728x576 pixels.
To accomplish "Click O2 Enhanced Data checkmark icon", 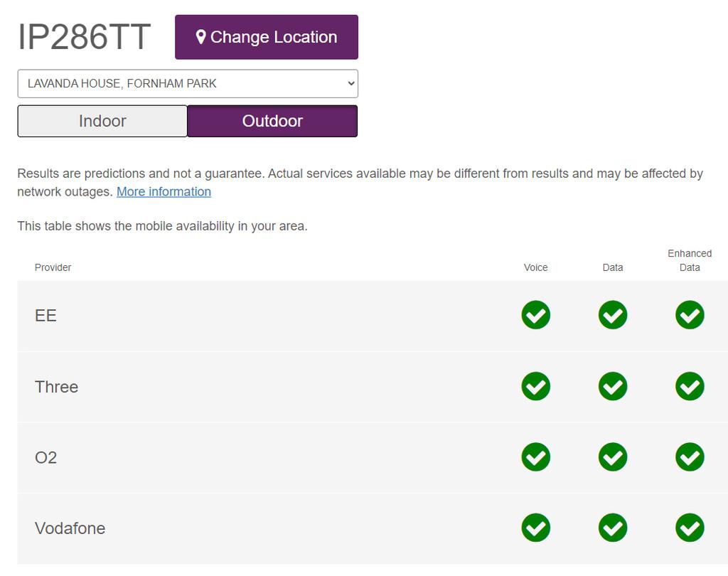I will click(x=690, y=457).
